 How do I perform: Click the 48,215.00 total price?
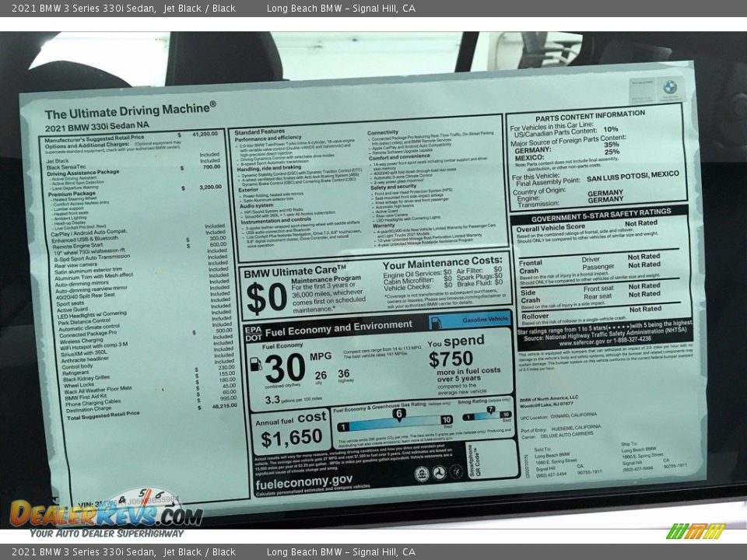coord(224,406)
